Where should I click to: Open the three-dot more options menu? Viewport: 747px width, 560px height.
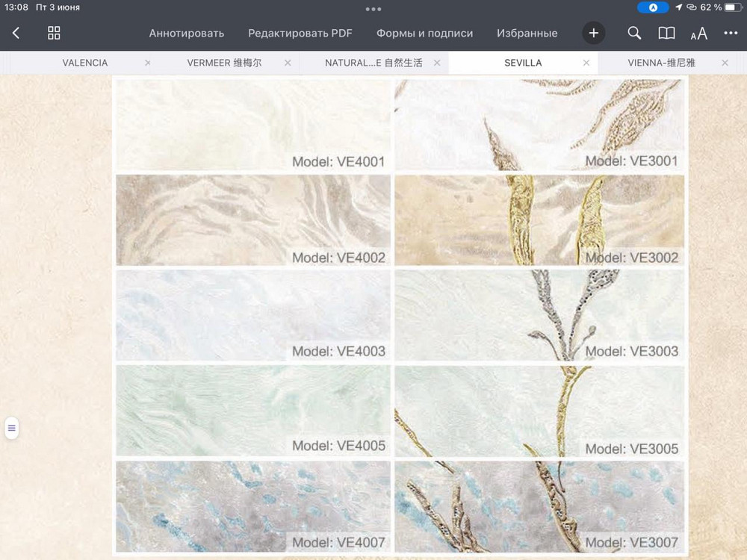pyautogui.click(x=731, y=33)
